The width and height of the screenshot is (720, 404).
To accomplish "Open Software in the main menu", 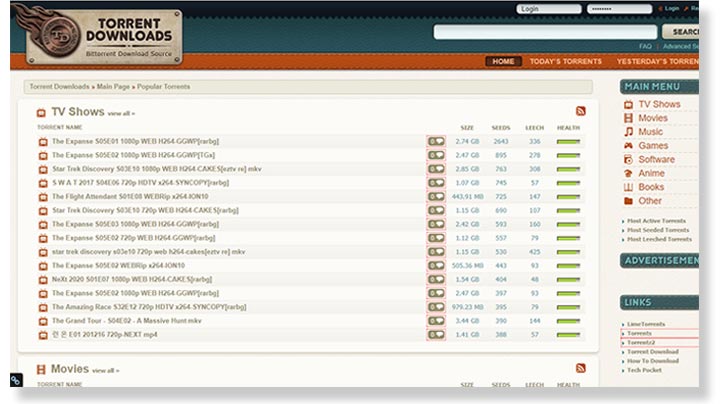I will coord(657,159).
